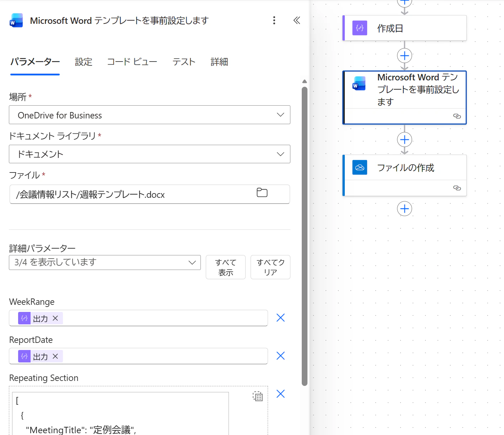Click the すべて表示 button
Screen dimensions: 504x435
(226, 267)
